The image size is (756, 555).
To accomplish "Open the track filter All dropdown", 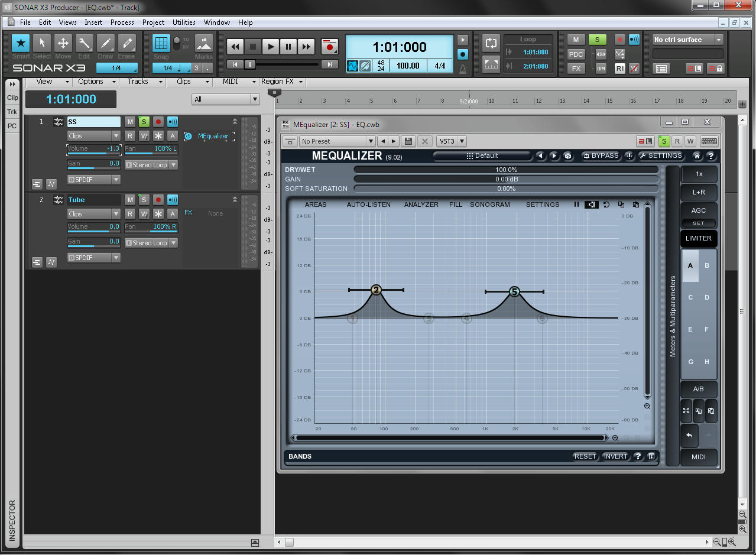I will [x=226, y=99].
